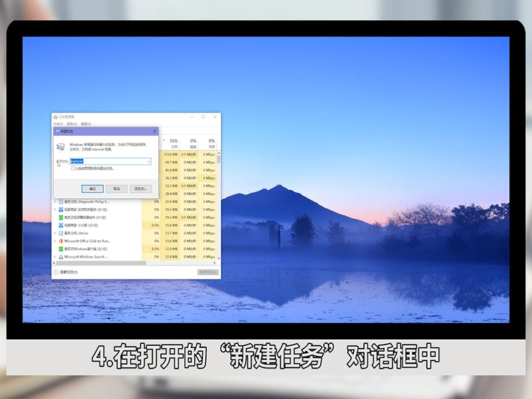Select the 13.7 MB memory cell
This screenshot has height=399, width=532.
[172, 233]
